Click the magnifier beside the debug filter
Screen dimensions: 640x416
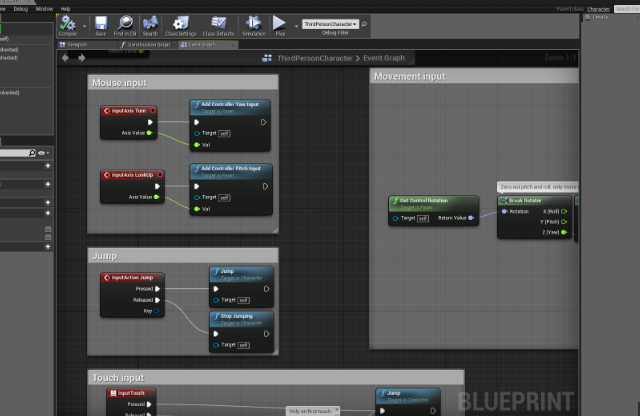(x=364, y=24)
